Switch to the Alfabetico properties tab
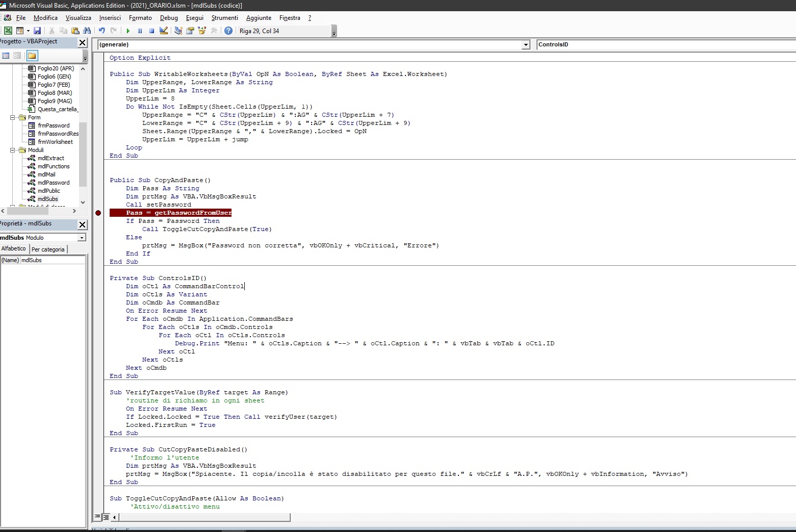The width and height of the screenshot is (796, 532). click(x=14, y=248)
